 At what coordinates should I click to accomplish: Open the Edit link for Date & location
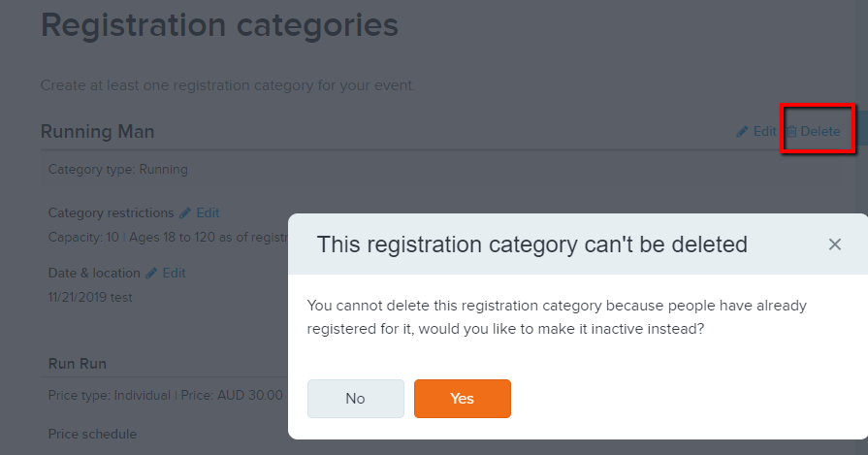pos(174,274)
